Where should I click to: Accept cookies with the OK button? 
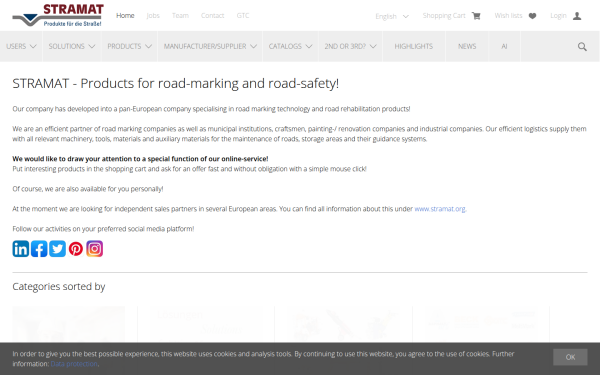570,357
